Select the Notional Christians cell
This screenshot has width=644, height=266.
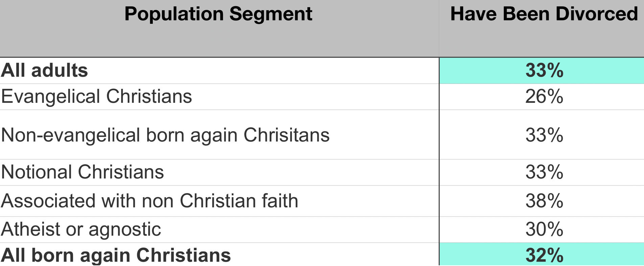pyautogui.click(x=83, y=172)
